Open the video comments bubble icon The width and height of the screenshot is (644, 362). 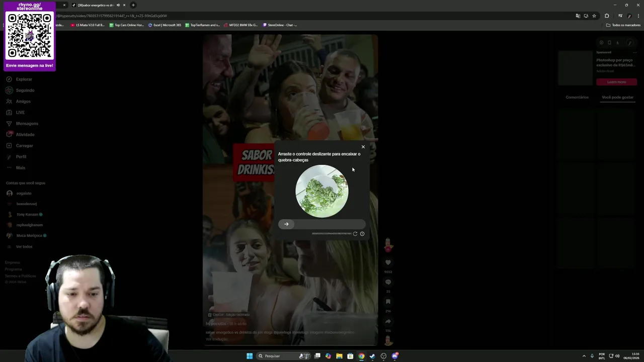[388, 282]
